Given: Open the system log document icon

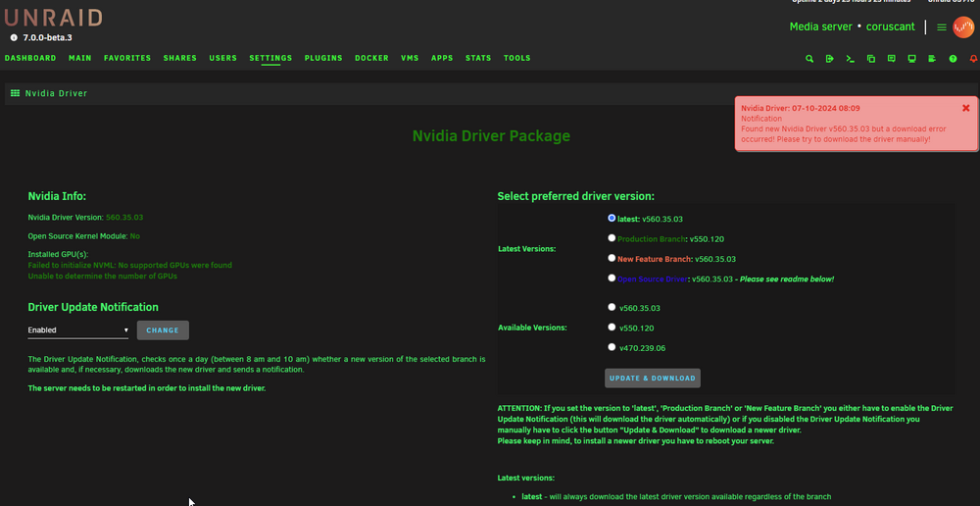Looking at the screenshot, I should 932,59.
